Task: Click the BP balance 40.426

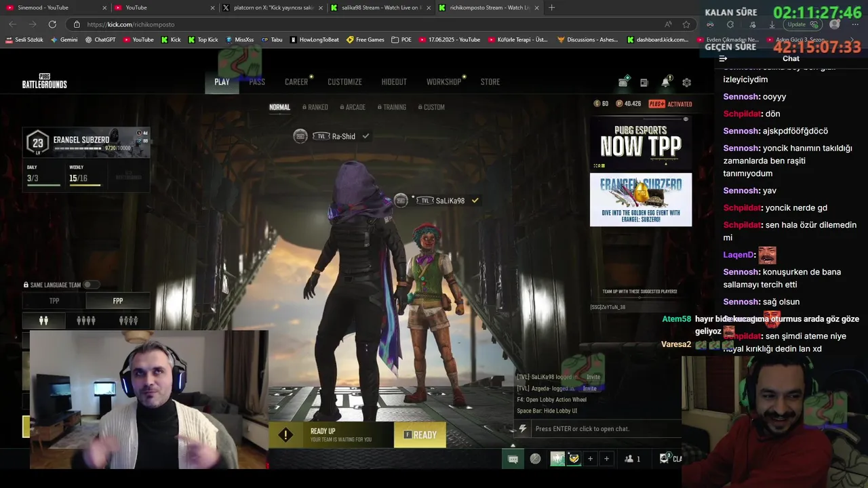Action: [x=629, y=104]
